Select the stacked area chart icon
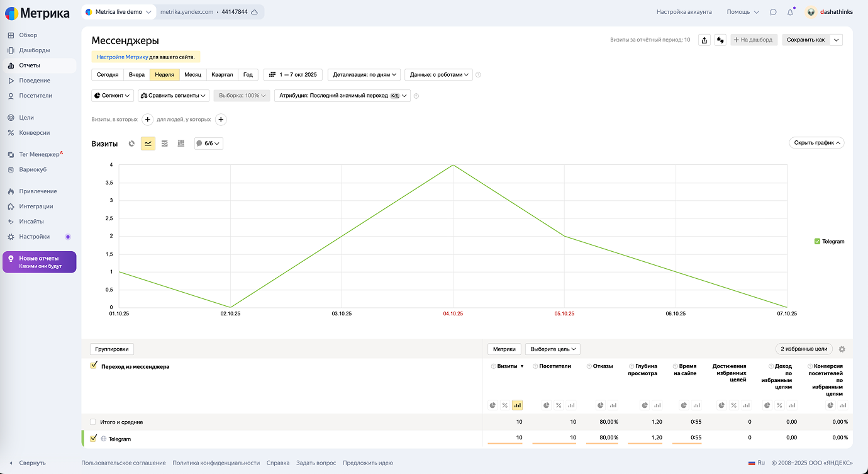The height and width of the screenshot is (474, 868). pos(165,144)
